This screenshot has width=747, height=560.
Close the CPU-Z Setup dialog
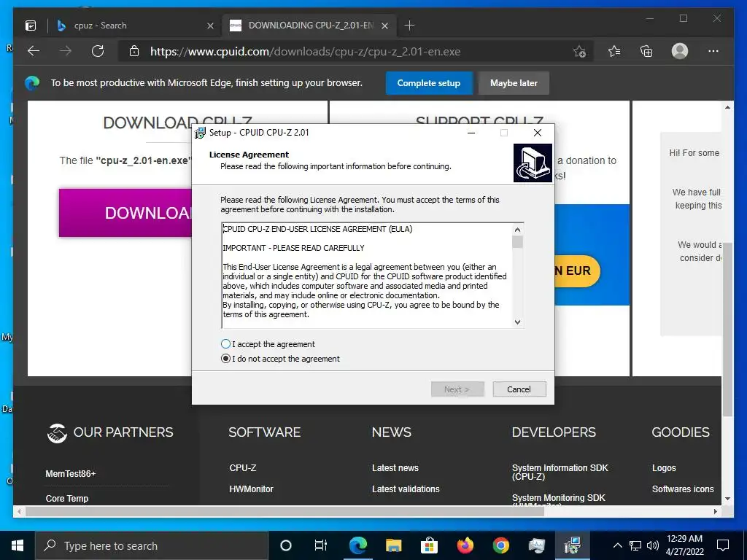click(538, 133)
